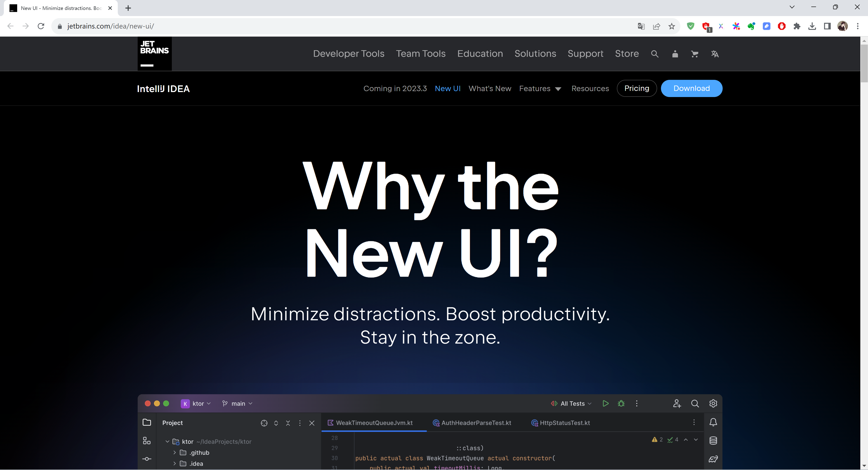The image size is (868, 470).
Task: Go to the Store
Action: 627,54
